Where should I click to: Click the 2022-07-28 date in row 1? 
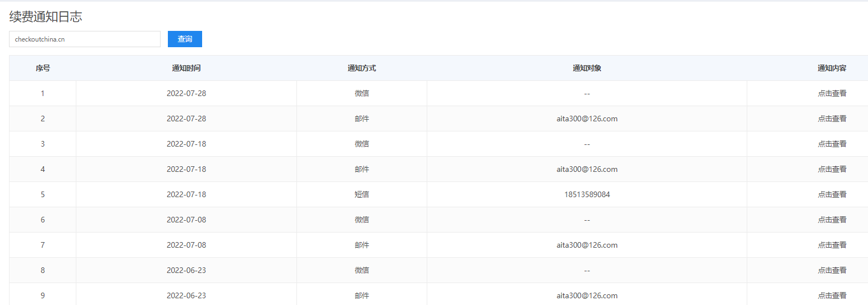pos(186,94)
